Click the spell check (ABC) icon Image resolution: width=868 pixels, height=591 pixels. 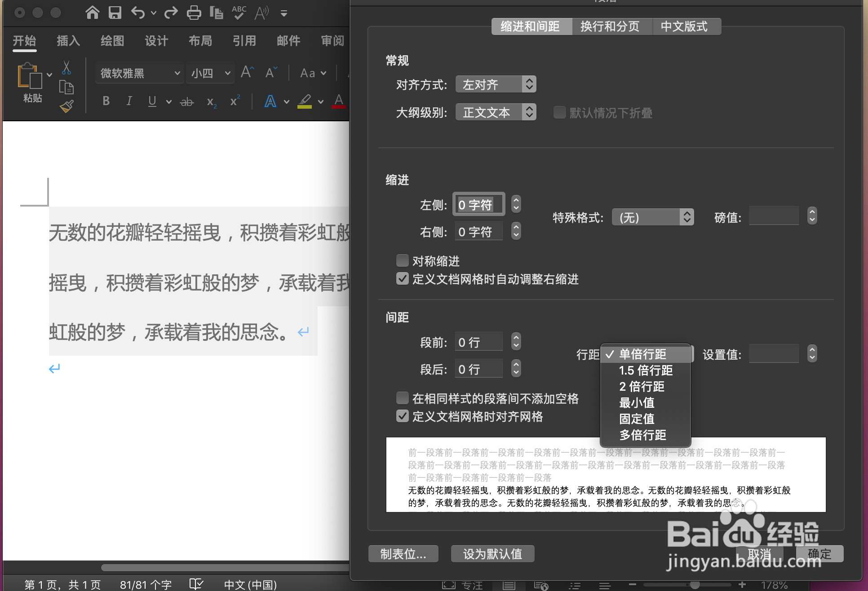click(239, 13)
